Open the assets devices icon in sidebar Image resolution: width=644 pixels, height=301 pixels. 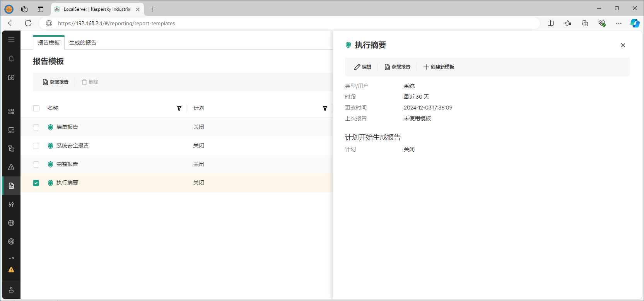(11, 130)
